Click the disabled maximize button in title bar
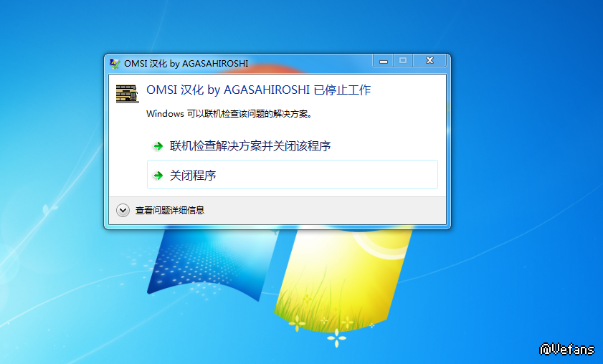Viewport: 603px width, 364px height. 403,60
